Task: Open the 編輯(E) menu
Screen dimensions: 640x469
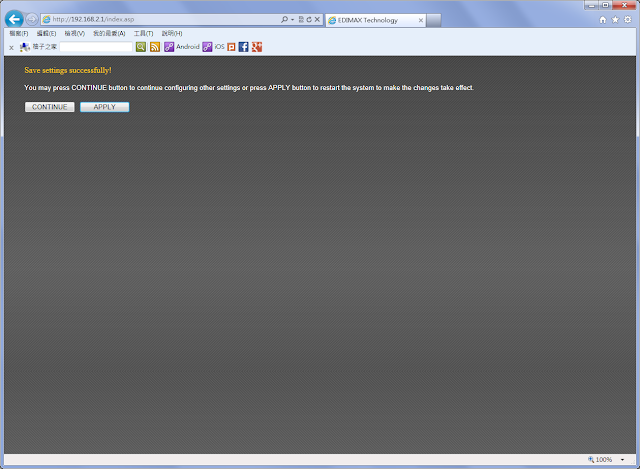Action: tap(46, 33)
